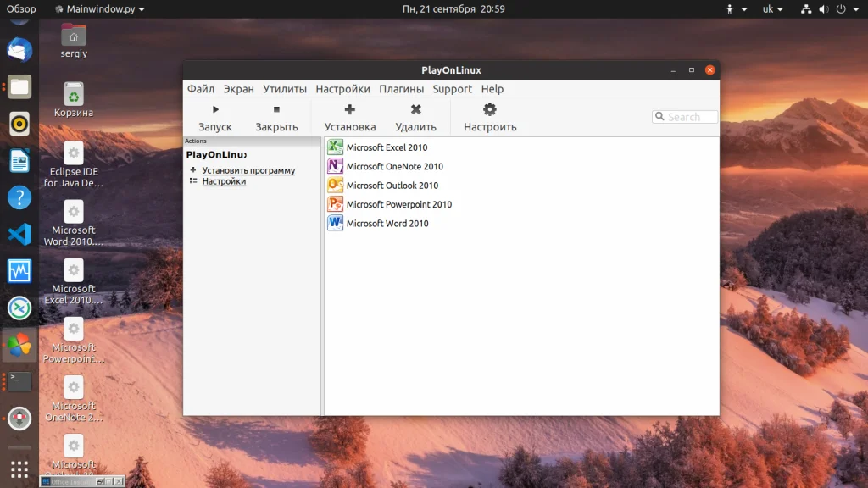Maximize the PlayOnLinux window
The height and width of the screenshot is (488, 868).
(x=692, y=69)
